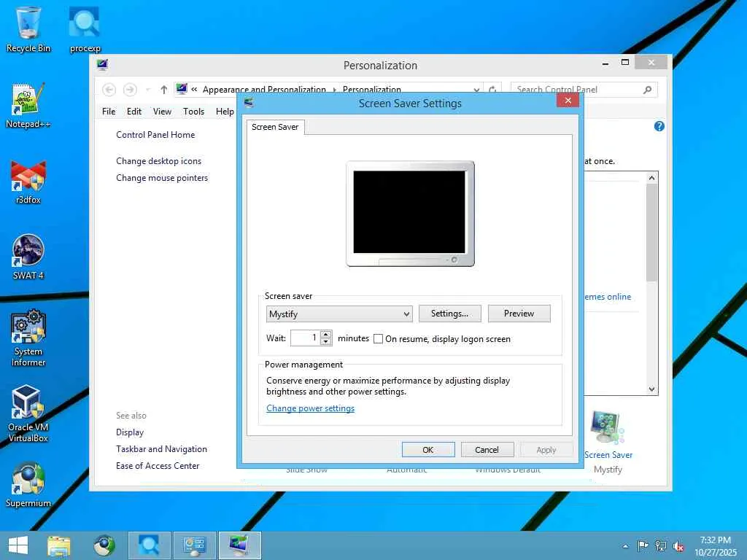Image resolution: width=747 pixels, height=560 pixels.
Task: Click the themes online link
Action: tap(608, 297)
